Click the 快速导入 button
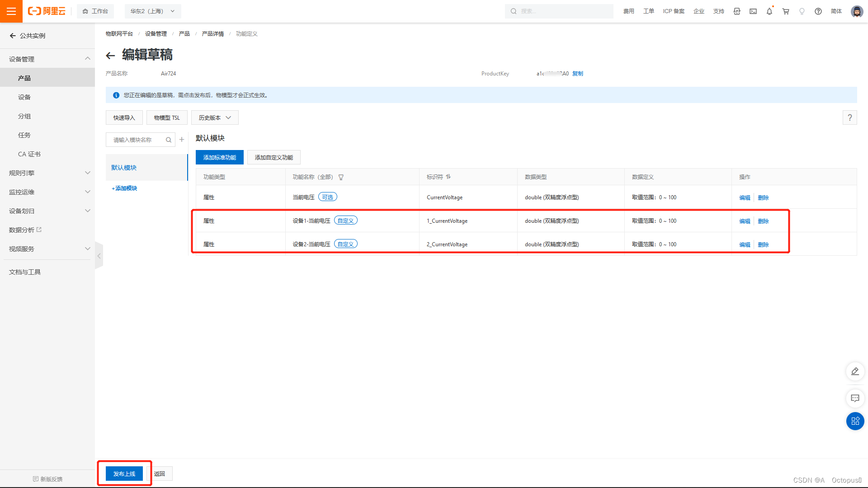This screenshot has height=488, width=868. click(124, 117)
